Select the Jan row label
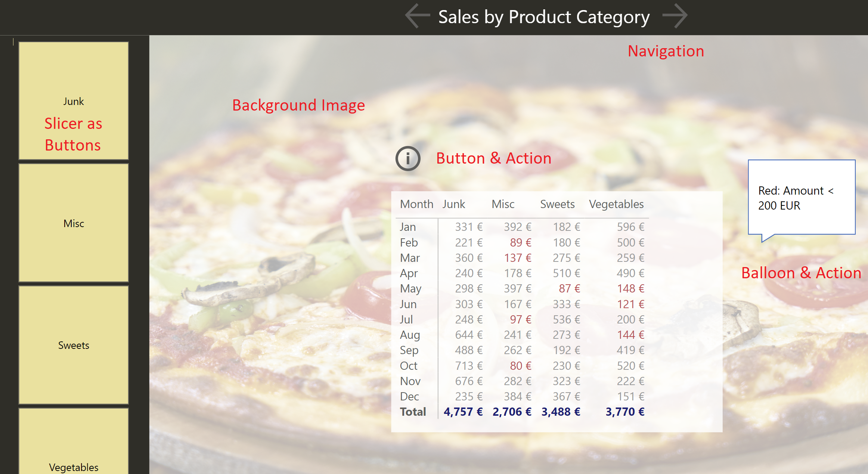This screenshot has width=868, height=474. [407, 227]
